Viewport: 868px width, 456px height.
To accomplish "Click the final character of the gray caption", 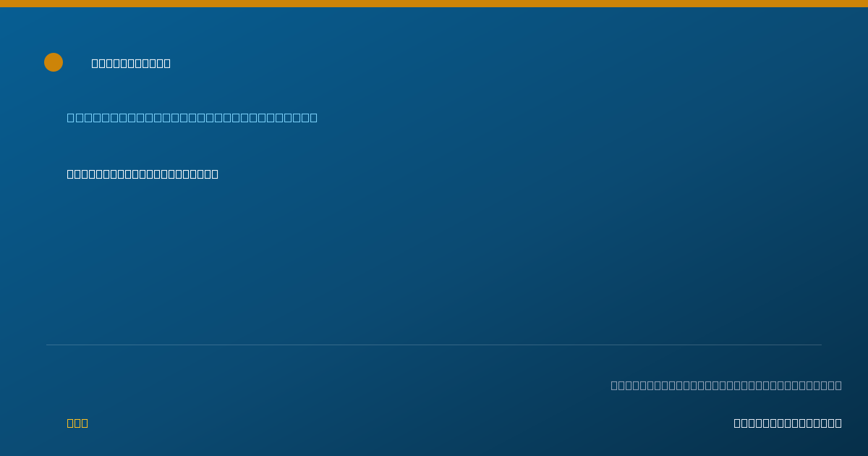I will 838,385.
